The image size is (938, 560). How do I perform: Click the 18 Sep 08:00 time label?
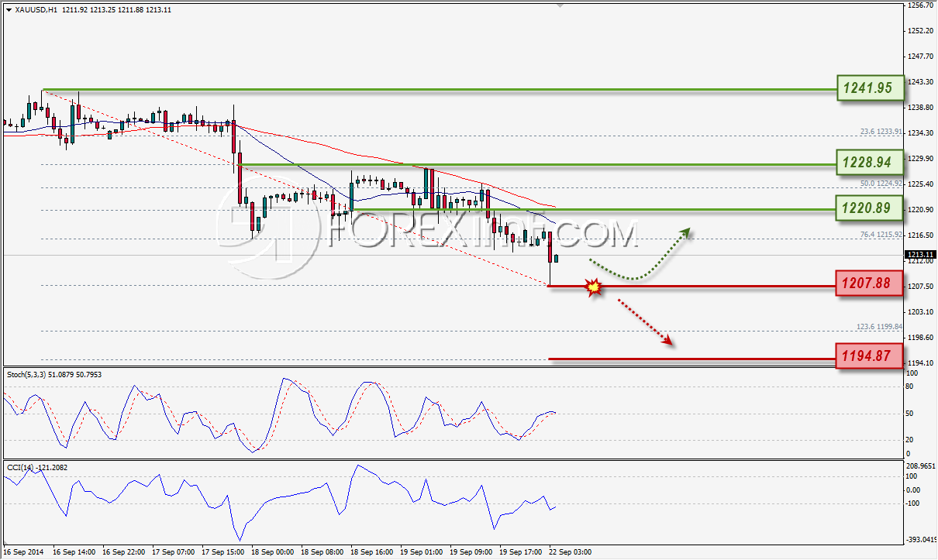[x=322, y=552]
